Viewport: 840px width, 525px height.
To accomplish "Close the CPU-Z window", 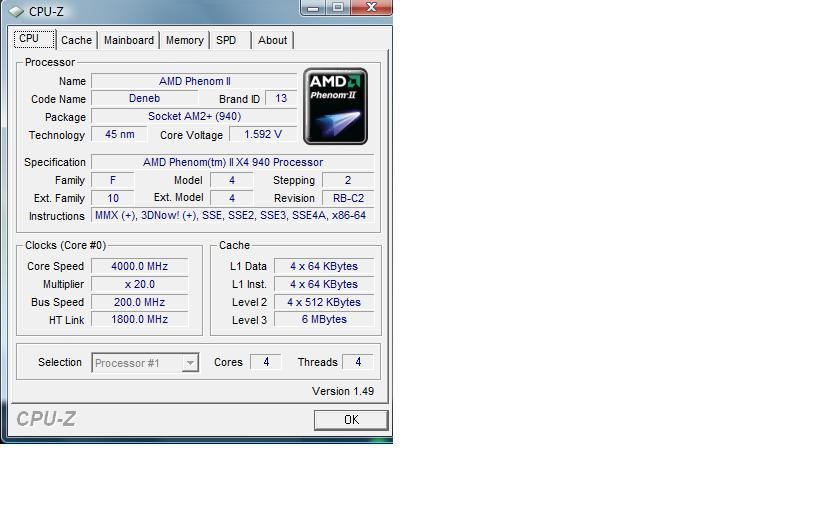I will click(371, 7).
